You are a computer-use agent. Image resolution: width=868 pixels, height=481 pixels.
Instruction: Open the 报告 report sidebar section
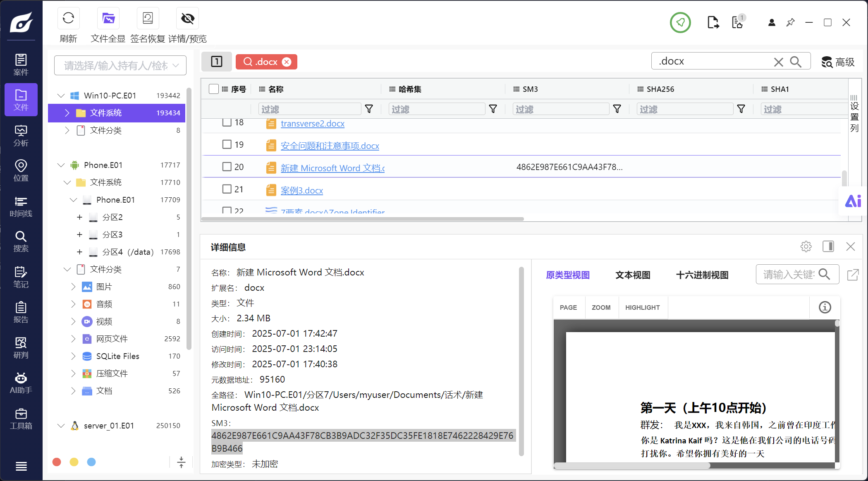tap(21, 313)
